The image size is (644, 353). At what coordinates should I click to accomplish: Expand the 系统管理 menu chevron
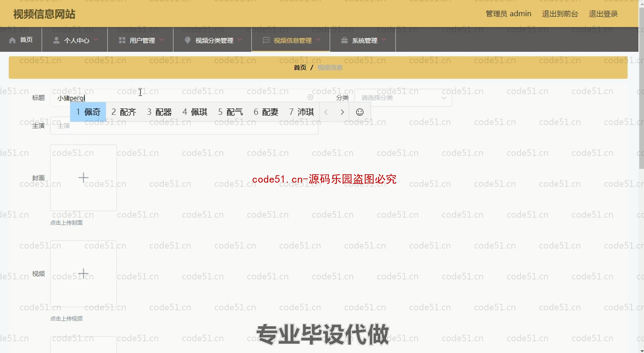(x=384, y=39)
